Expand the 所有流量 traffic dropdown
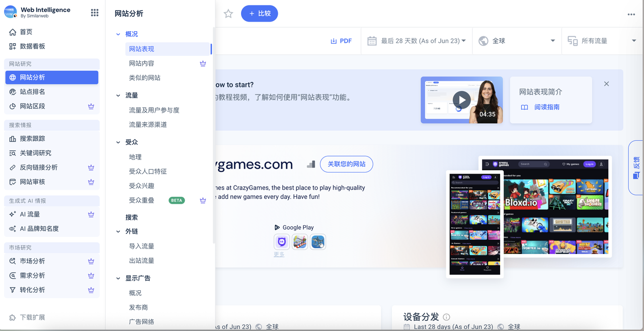The image size is (644, 331). point(602,41)
